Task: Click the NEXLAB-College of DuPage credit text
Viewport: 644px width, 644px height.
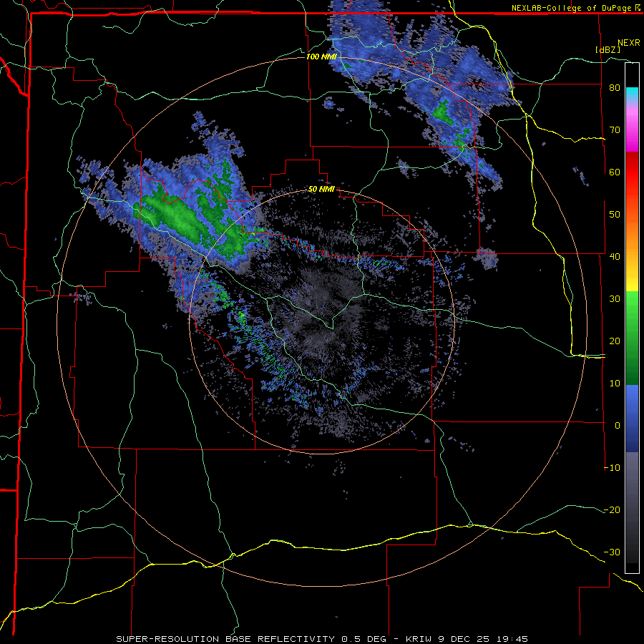Action: coord(571,8)
